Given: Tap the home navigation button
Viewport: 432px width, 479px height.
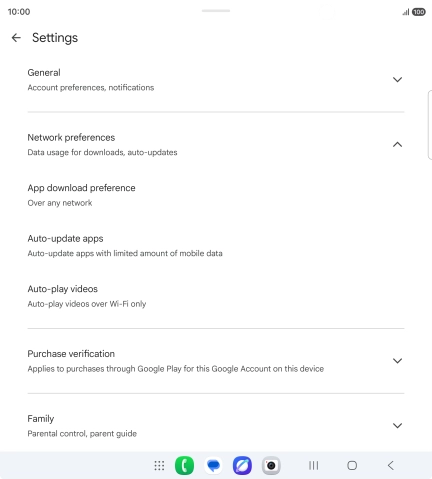Looking at the screenshot, I should pos(352,465).
